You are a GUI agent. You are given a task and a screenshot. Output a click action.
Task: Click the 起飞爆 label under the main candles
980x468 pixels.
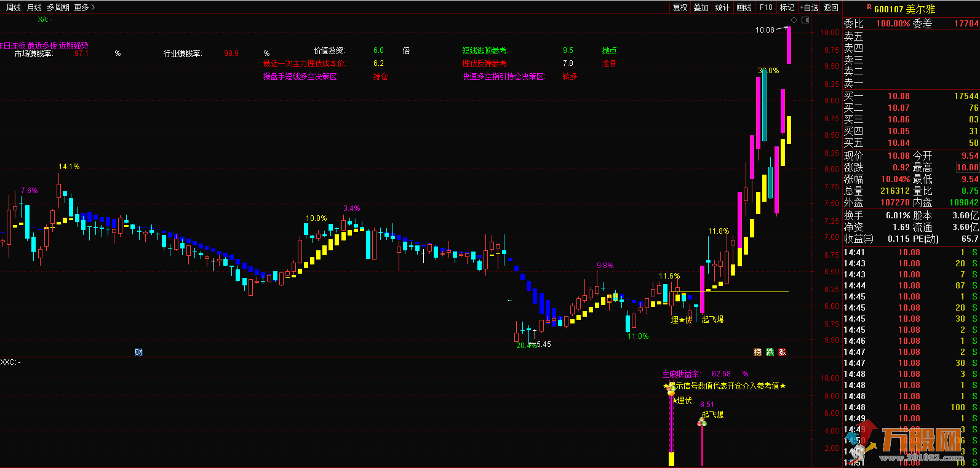(x=712, y=319)
